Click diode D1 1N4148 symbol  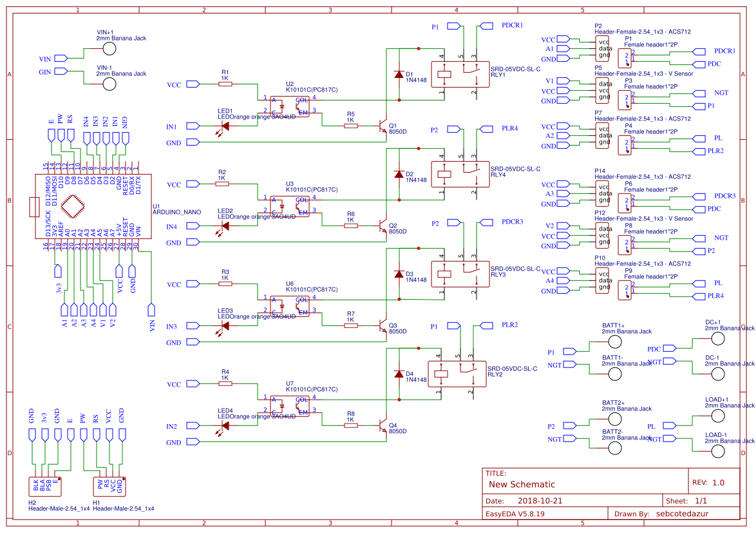398,75
